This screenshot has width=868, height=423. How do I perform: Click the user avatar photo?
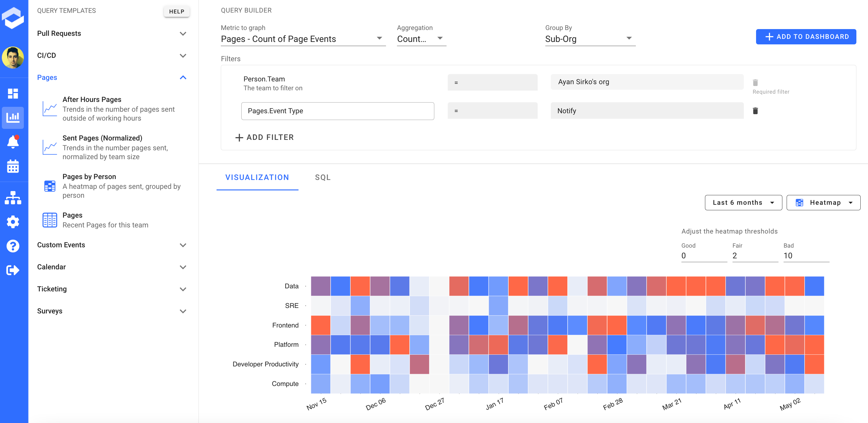tap(13, 58)
